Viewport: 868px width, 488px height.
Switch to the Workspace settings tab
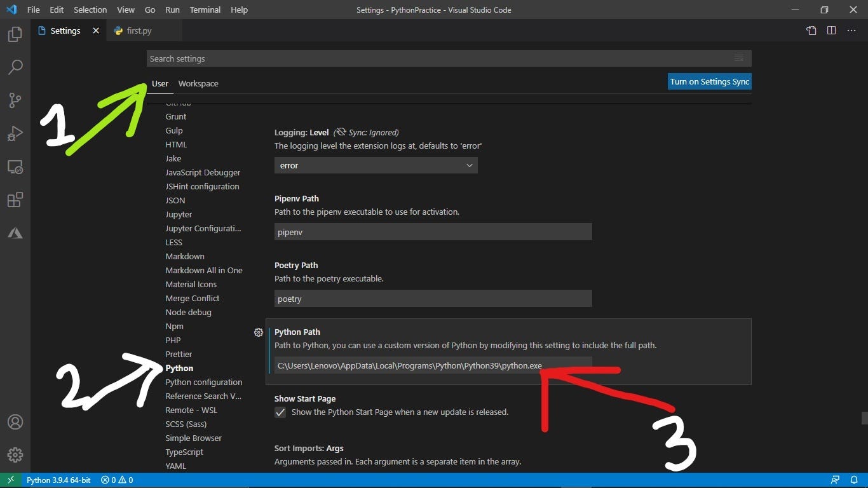coord(198,83)
